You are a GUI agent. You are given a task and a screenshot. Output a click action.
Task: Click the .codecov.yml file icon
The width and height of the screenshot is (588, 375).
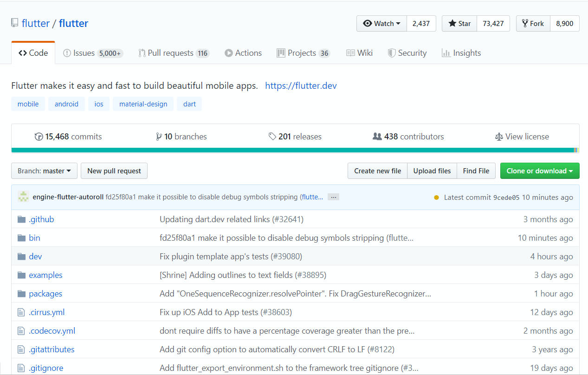(x=21, y=331)
